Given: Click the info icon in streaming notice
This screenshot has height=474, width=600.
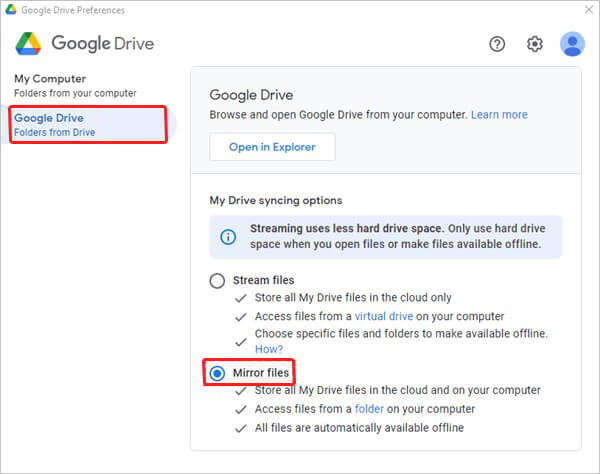Looking at the screenshot, I should 228,236.
